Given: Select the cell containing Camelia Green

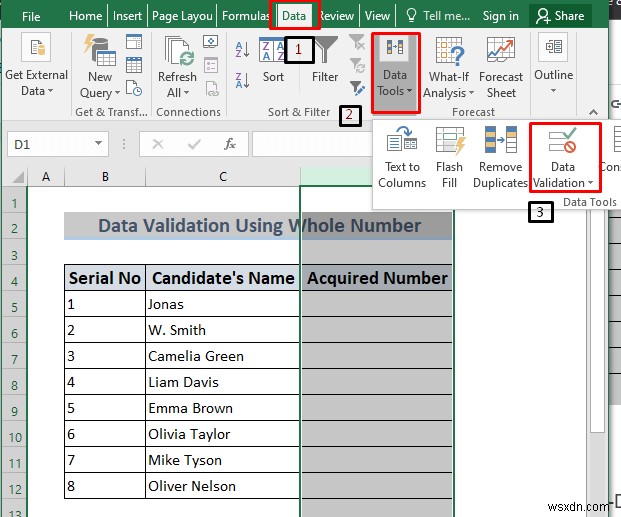Looking at the screenshot, I should (223, 356).
